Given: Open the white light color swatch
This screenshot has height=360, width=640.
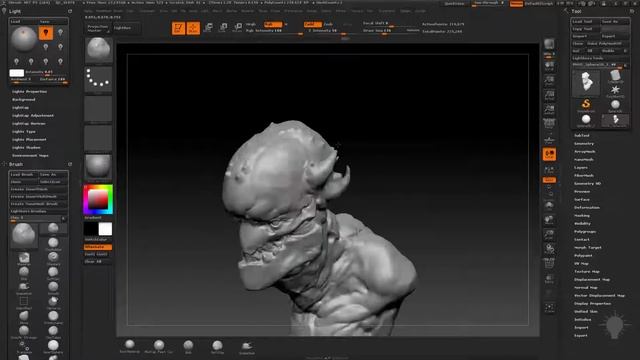Looking at the screenshot, I should pos(17,73).
